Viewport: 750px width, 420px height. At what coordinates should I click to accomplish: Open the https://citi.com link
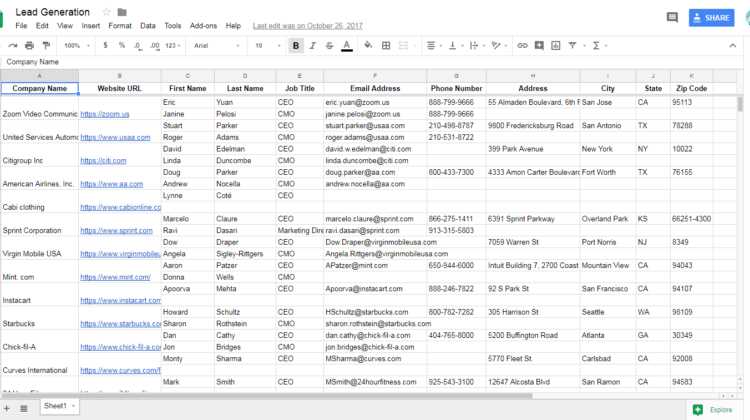[x=103, y=161]
